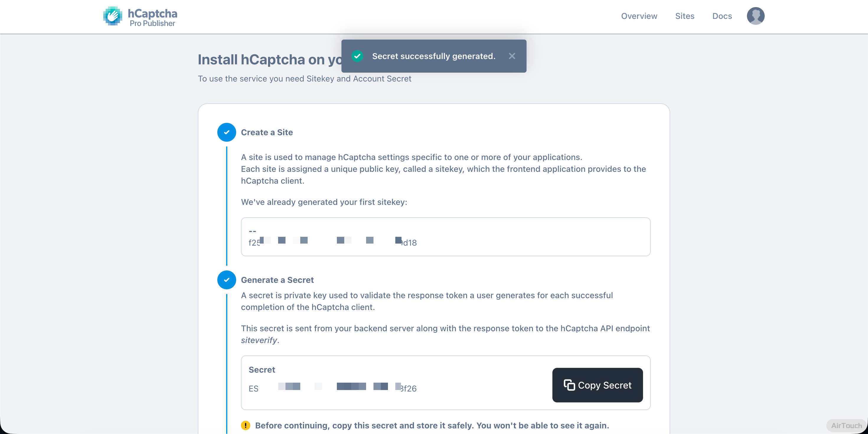
Task: Click the hCaptcha hand logo icon
Action: 112,16
